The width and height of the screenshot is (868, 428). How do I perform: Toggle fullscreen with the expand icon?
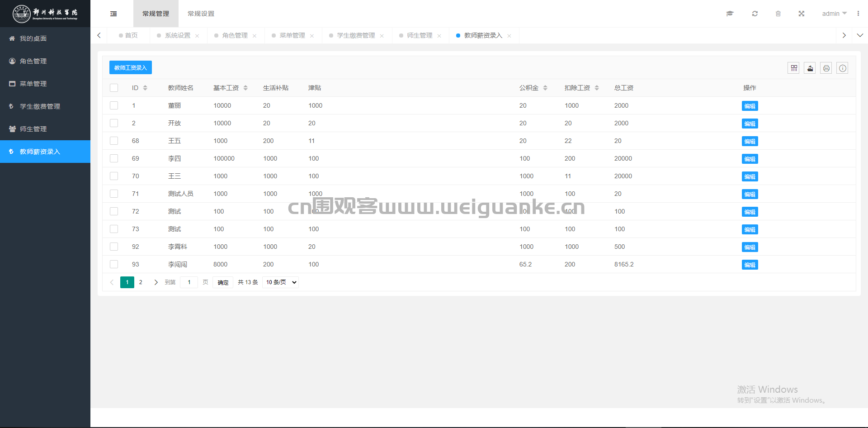[802, 14]
